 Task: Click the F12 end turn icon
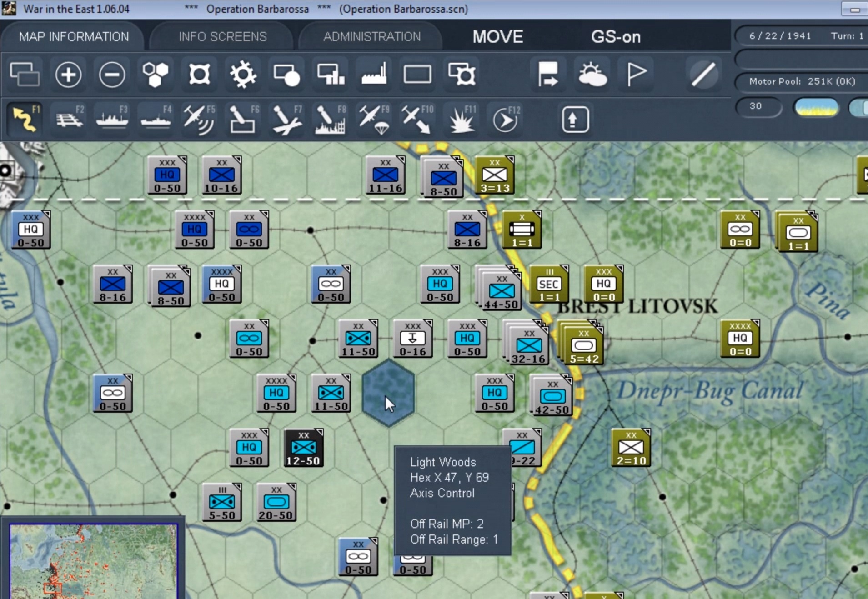[x=506, y=120]
